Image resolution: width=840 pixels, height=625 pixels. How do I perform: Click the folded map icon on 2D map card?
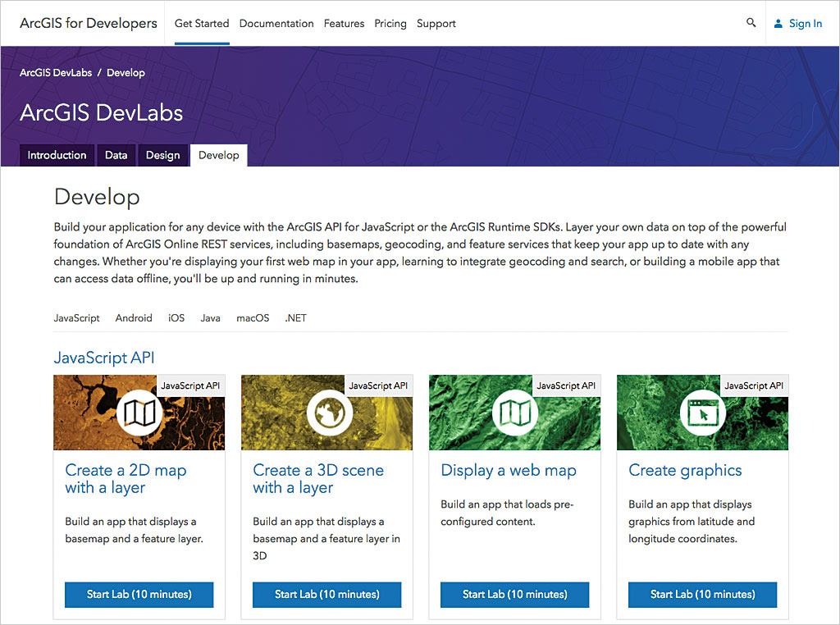tap(139, 413)
